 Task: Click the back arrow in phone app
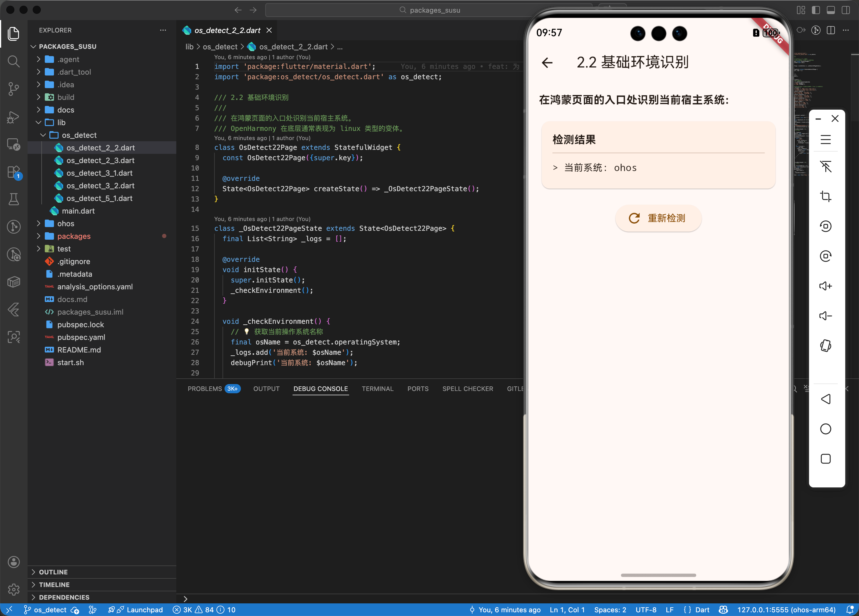547,63
